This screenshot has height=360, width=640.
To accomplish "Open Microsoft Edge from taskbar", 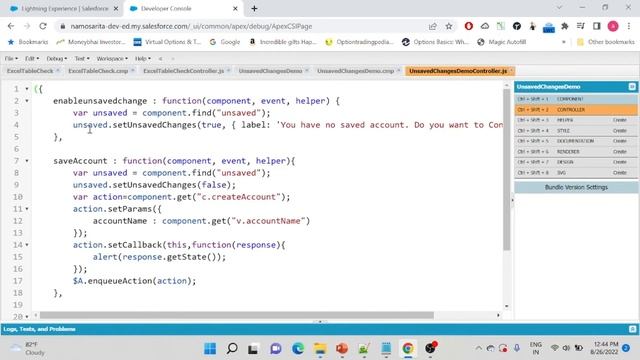I will coord(298,349).
